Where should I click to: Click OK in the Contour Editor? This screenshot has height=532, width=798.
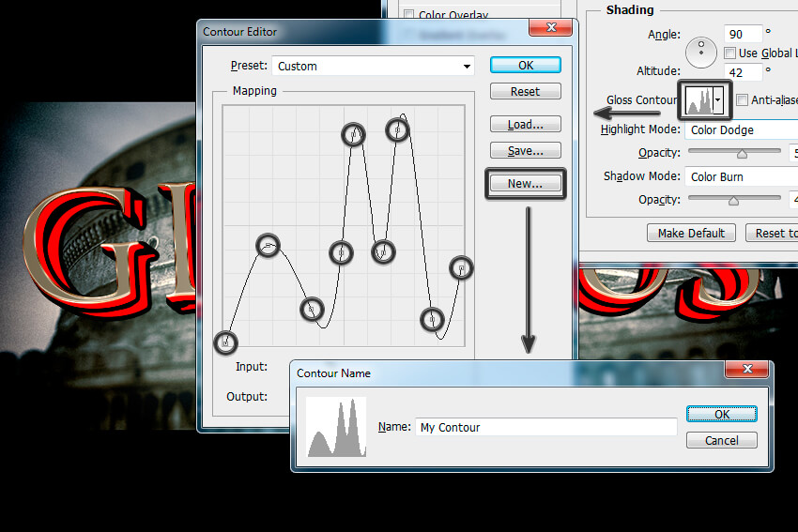pyautogui.click(x=526, y=65)
